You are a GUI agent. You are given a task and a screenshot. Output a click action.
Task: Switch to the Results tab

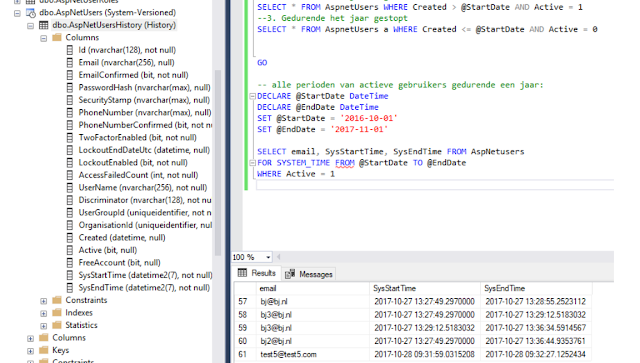257,273
